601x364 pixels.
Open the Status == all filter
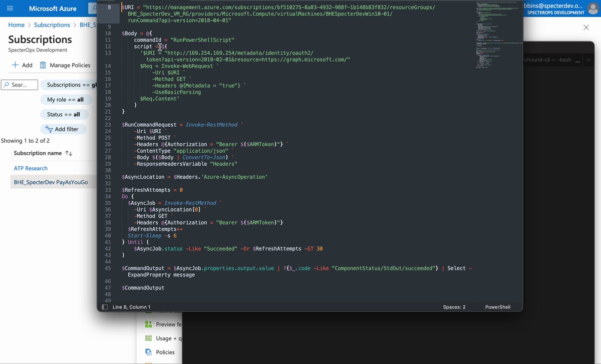tap(64, 114)
